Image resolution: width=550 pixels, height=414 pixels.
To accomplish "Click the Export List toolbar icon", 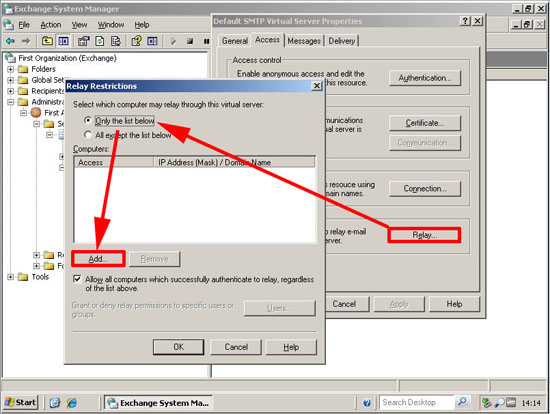I will click(x=116, y=41).
